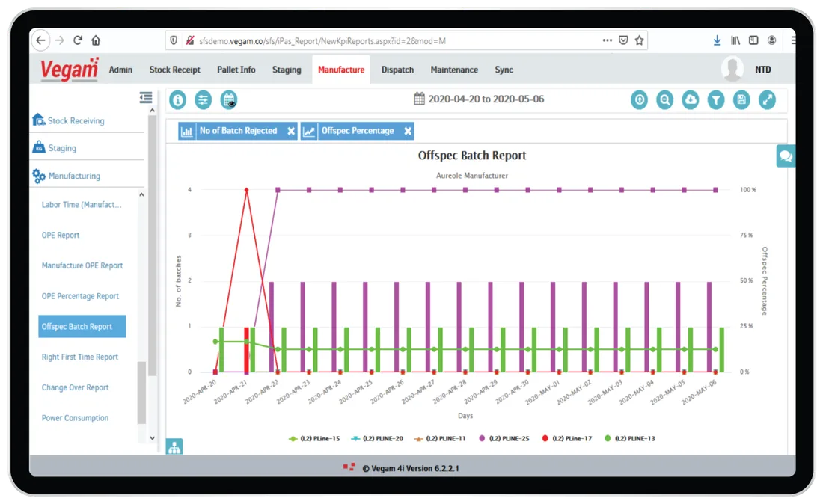Click the info icon in the report toolbar

click(x=177, y=99)
